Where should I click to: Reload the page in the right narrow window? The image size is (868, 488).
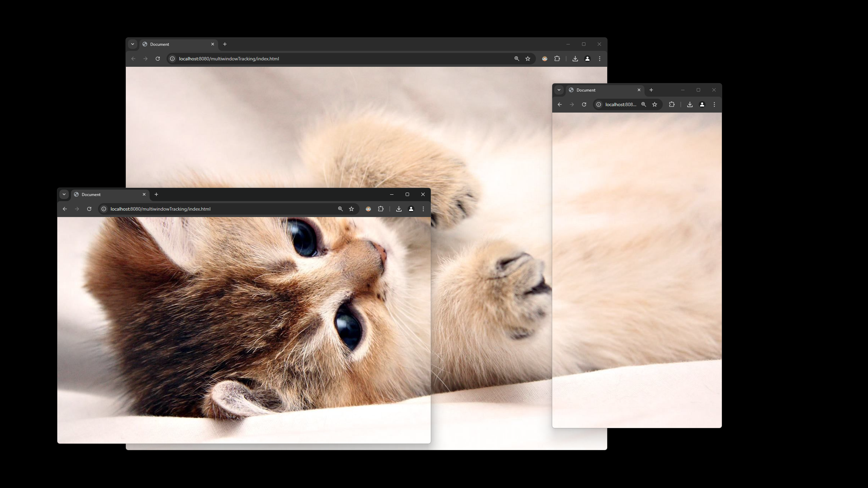[x=584, y=104]
